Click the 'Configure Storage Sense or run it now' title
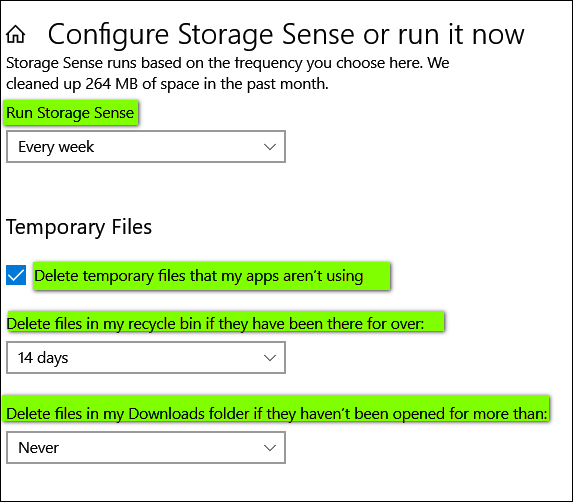Screen dimensions: 573x502 (286, 35)
